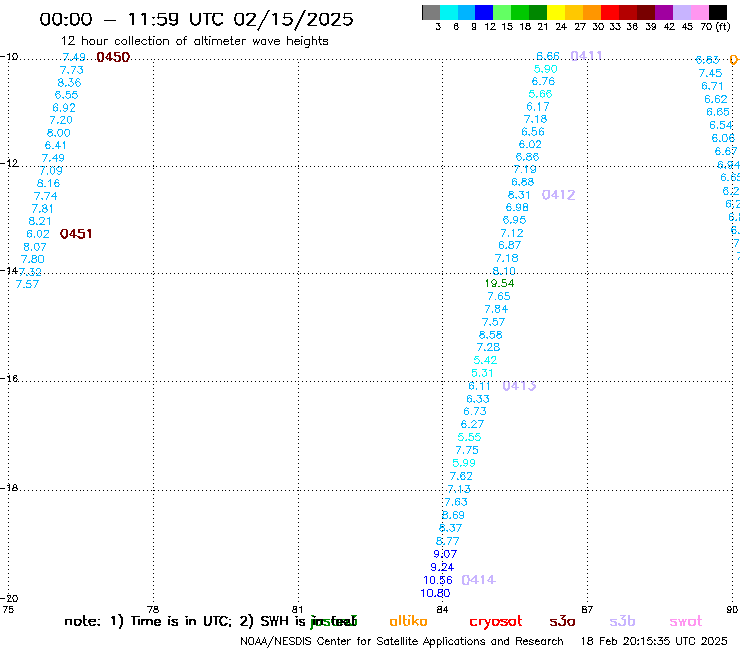Pick the purple swatch in the legend

[664, 12]
